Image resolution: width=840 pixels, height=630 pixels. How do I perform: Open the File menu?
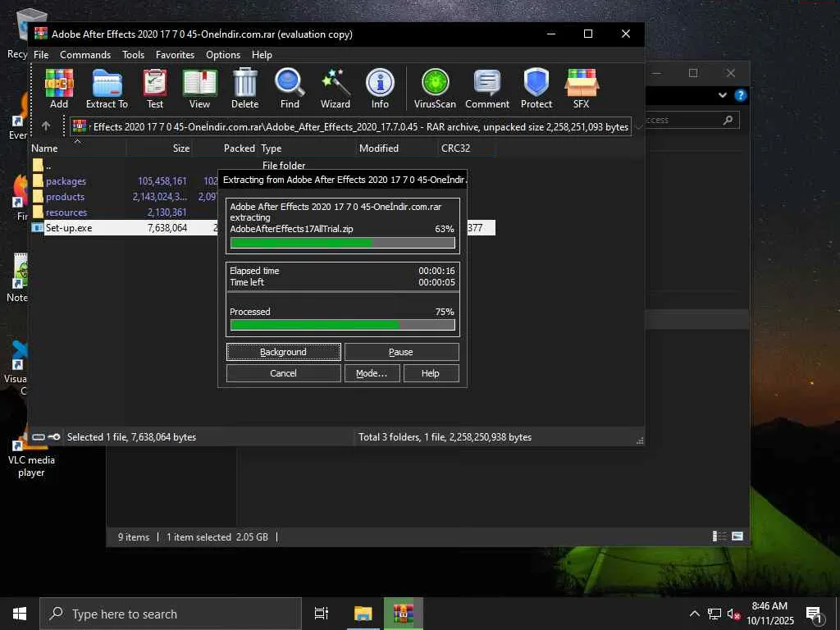click(x=41, y=55)
